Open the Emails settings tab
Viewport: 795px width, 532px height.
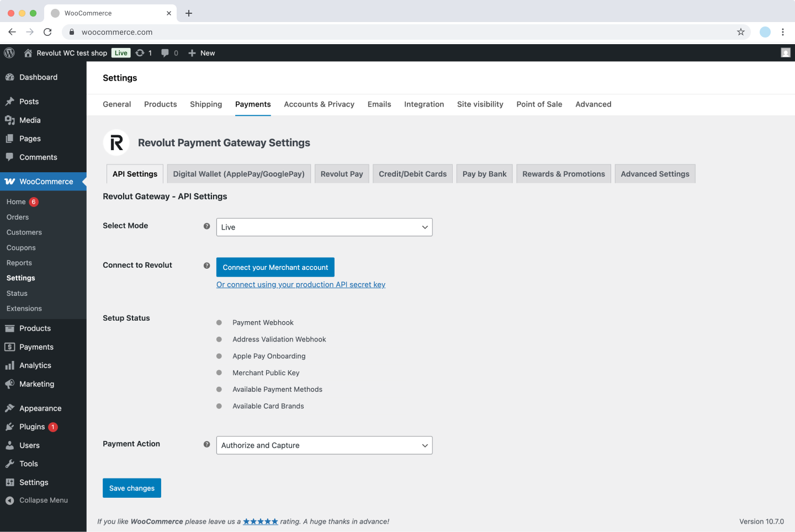[x=379, y=104]
